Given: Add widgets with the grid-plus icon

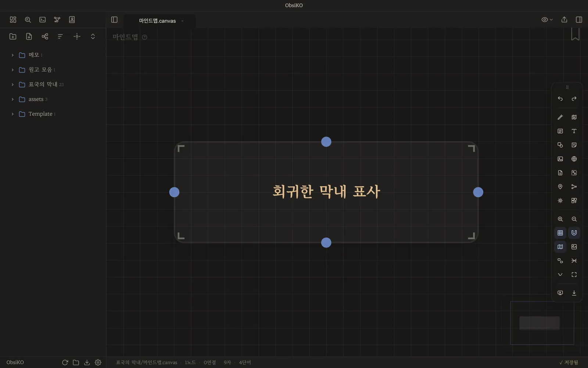Looking at the screenshot, I should pos(574,201).
